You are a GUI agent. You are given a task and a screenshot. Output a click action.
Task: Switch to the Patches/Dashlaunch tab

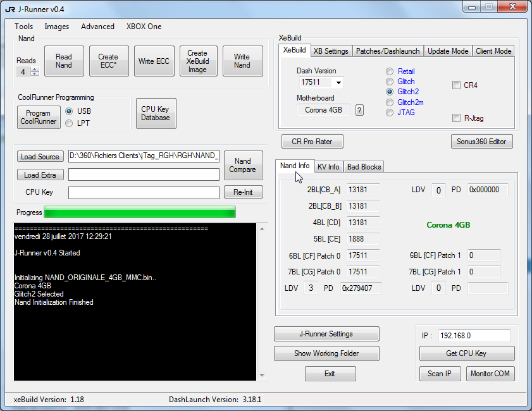388,51
